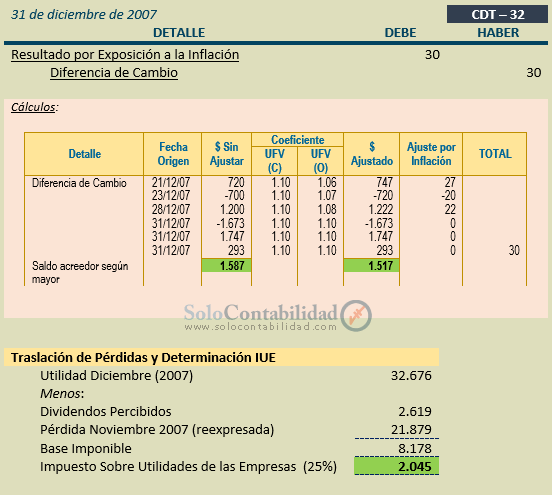Click the $ Sin Ajustar table header
The image size is (552, 495).
pos(226,154)
